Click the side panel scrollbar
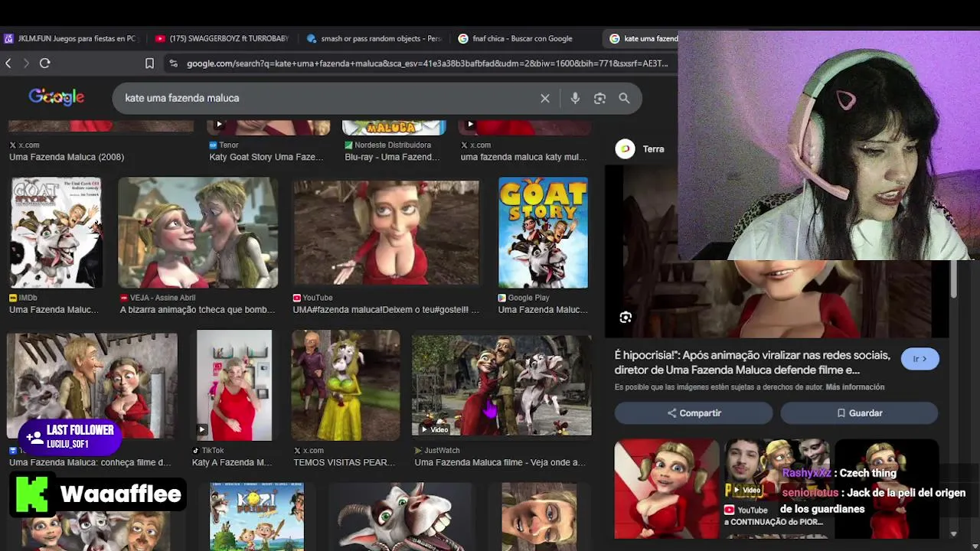 pyautogui.click(x=953, y=279)
